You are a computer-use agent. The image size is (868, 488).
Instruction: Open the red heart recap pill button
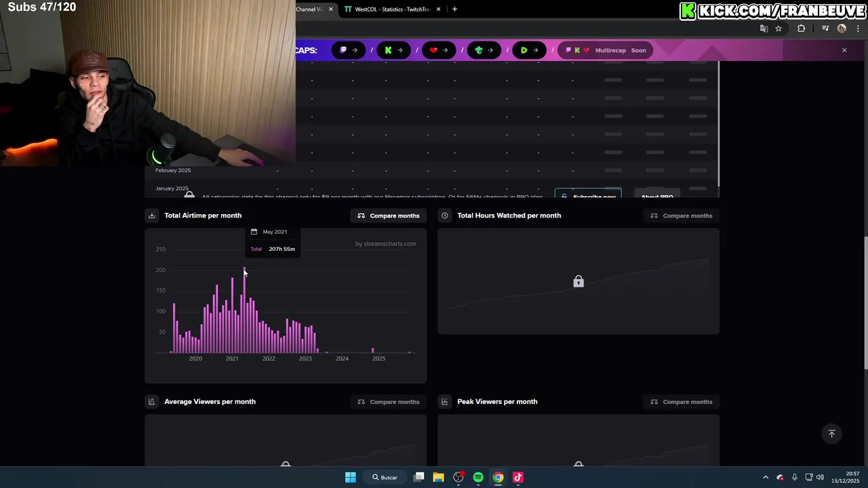pos(439,50)
